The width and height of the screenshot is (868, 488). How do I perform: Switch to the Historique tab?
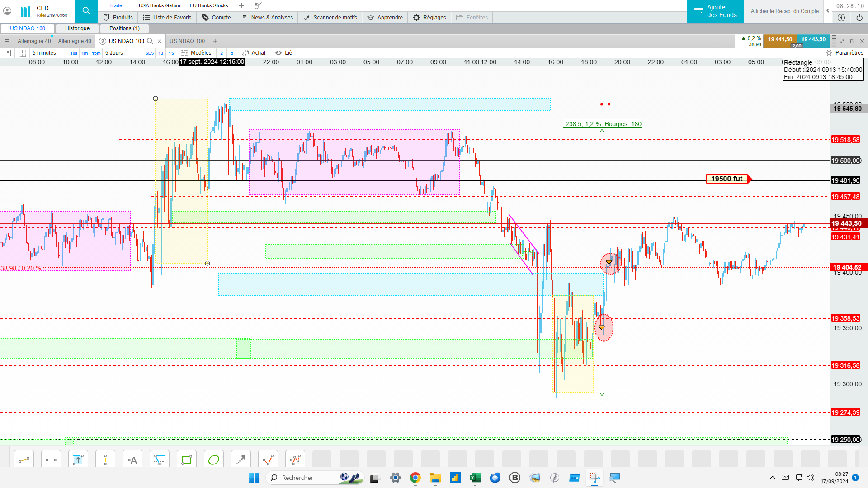[77, 28]
